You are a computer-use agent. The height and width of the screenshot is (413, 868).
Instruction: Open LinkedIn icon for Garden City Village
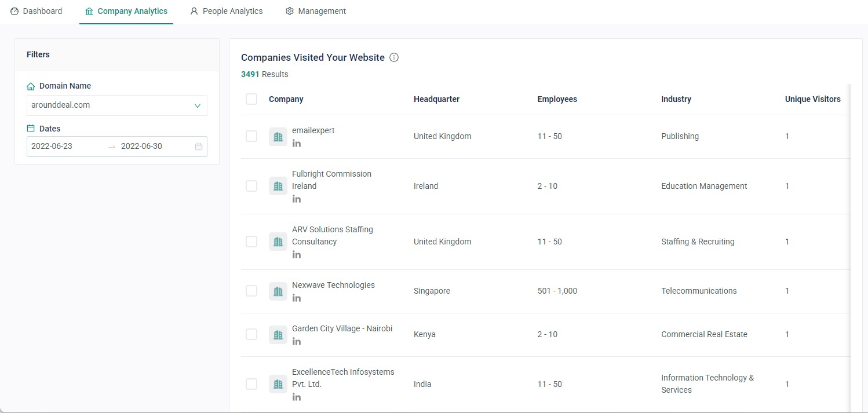[x=296, y=341]
